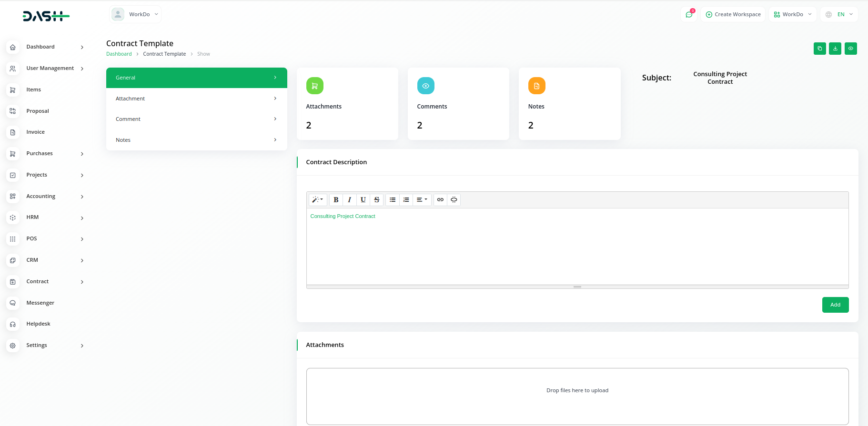Image resolution: width=868 pixels, height=426 pixels.
Task: Open the chat messages notification icon
Action: [x=689, y=14]
